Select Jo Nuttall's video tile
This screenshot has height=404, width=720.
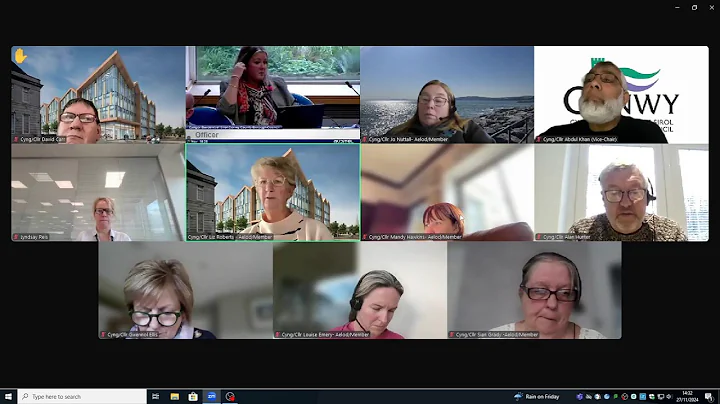[x=447, y=95]
